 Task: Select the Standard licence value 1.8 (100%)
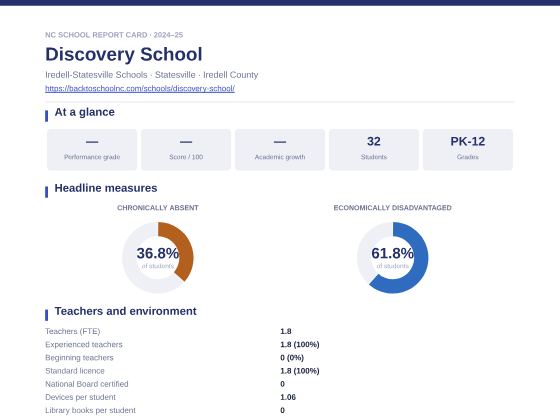300,371
